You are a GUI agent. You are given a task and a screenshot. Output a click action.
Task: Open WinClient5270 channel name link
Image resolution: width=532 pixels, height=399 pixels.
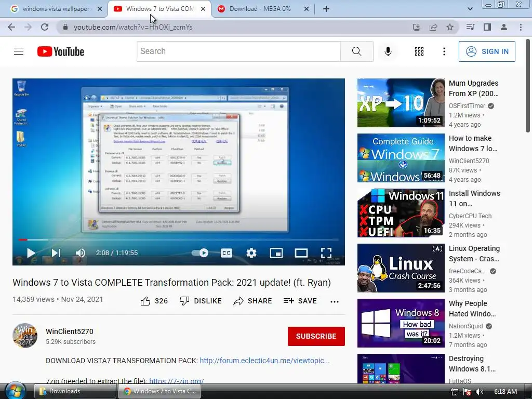coord(70,331)
